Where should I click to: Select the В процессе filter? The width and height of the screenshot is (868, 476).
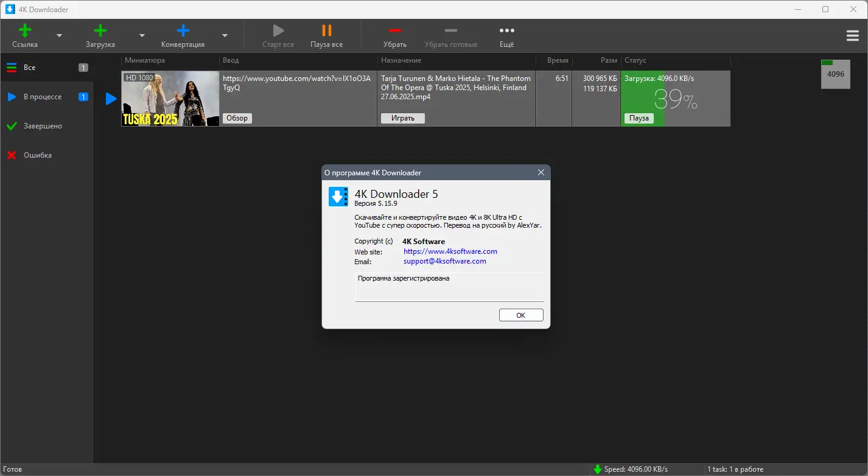[x=47, y=97]
